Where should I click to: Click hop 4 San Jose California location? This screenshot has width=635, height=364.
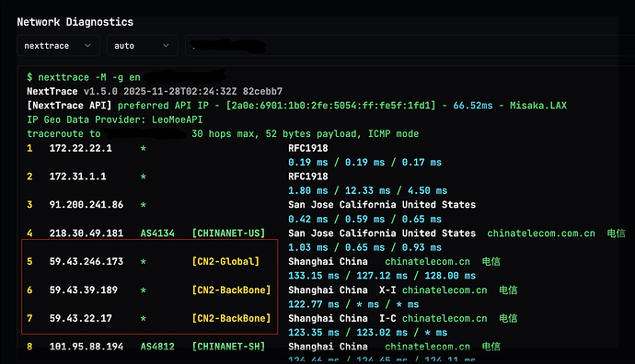pyautogui.click(x=382, y=233)
